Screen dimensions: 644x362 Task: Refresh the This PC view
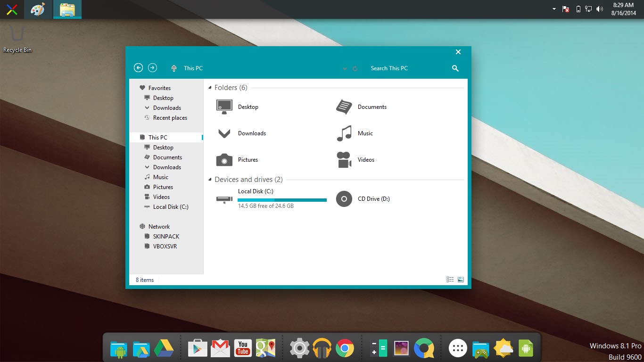click(355, 69)
